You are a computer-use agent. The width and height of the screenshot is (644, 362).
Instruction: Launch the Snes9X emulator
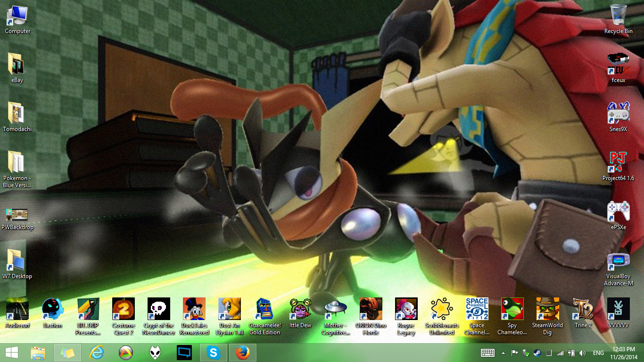coord(619,117)
